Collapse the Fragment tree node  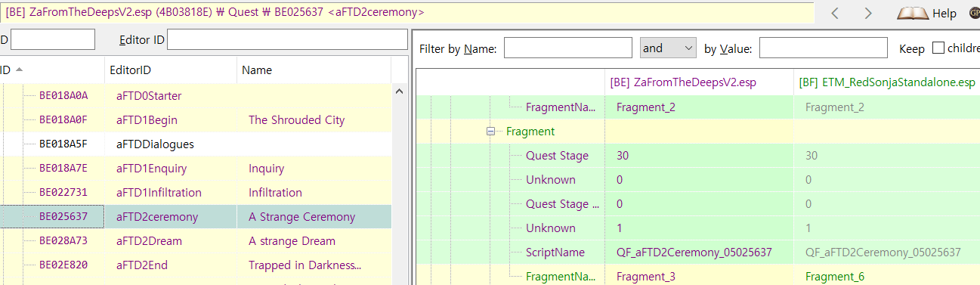(491, 132)
